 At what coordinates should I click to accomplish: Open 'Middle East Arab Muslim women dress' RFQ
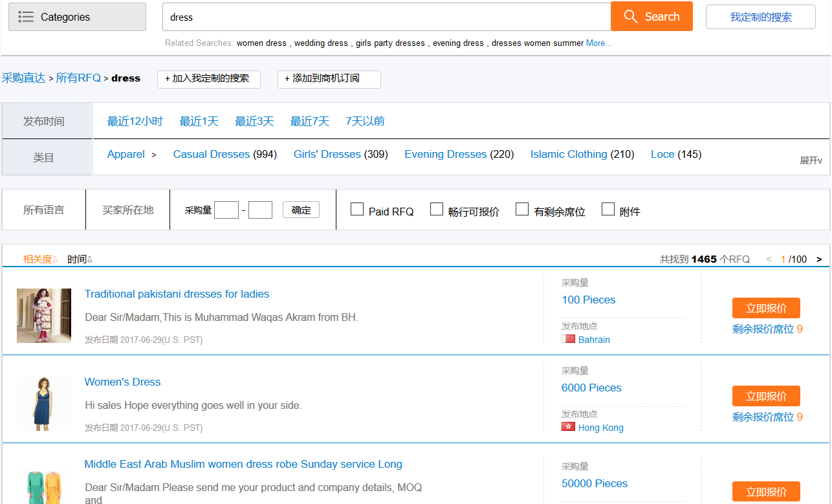[x=243, y=464]
